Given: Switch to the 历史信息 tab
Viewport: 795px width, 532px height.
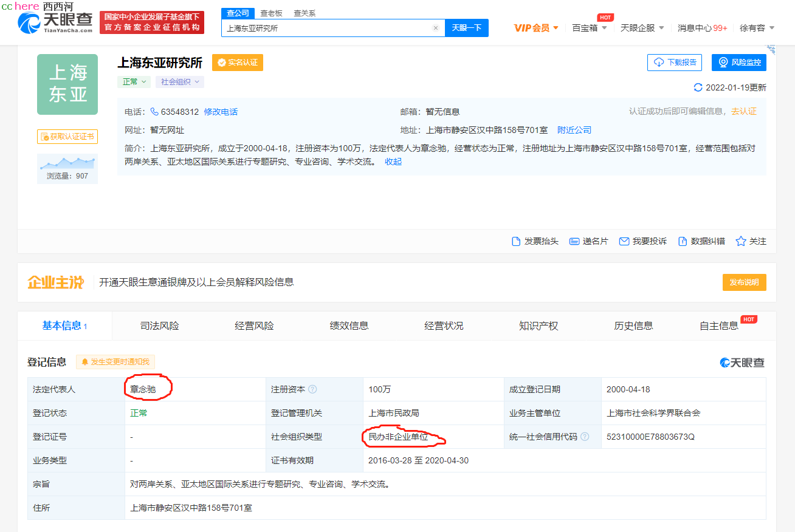Looking at the screenshot, I should [x=633, y=326].
